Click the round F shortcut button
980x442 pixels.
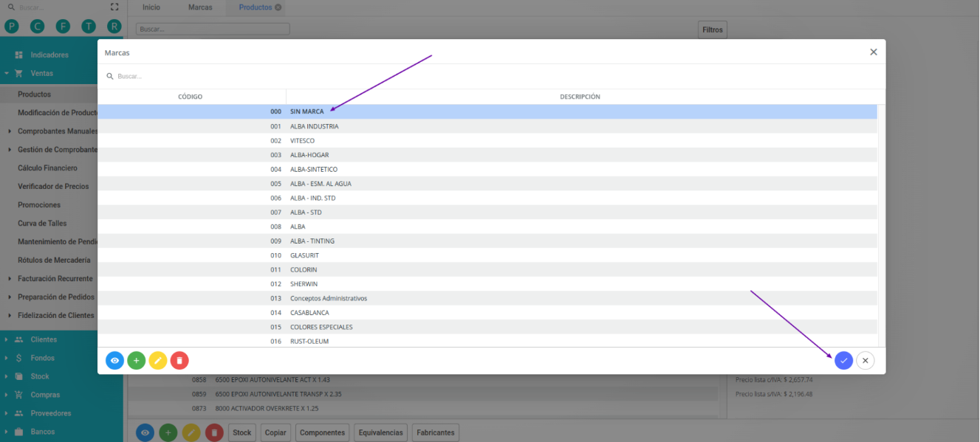tap(63, 26)
